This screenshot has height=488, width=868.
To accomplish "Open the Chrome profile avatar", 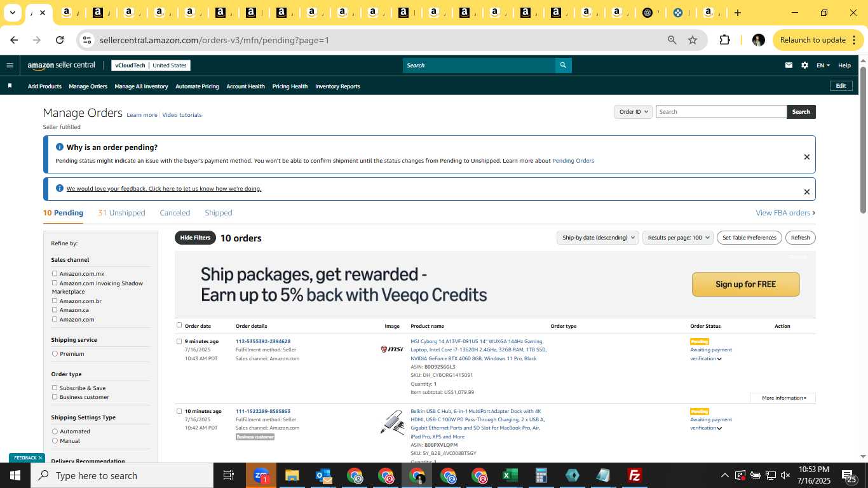I will [758, 40].
